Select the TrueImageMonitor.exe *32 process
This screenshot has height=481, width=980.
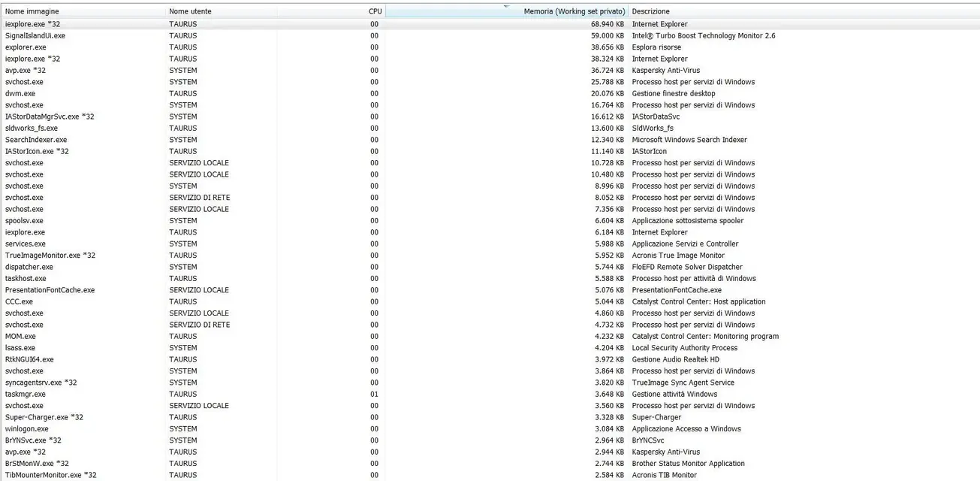pyautogui.click(x=50, y=256)
